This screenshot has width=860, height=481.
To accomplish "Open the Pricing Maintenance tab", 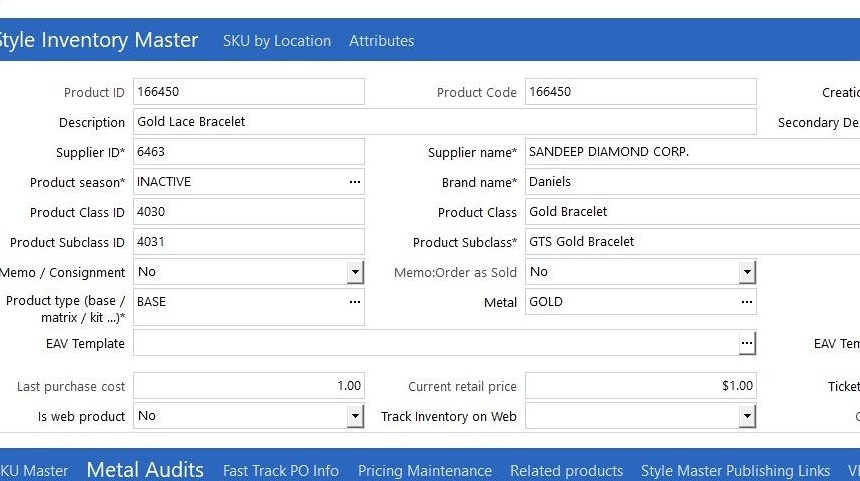I will [425, 471].
